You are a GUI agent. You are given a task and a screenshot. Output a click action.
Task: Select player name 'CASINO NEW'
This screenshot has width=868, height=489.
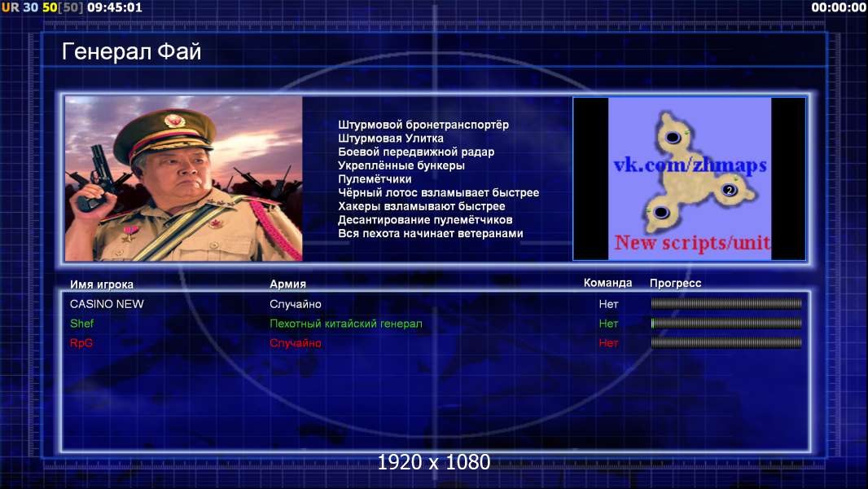(x=107, y=304)
